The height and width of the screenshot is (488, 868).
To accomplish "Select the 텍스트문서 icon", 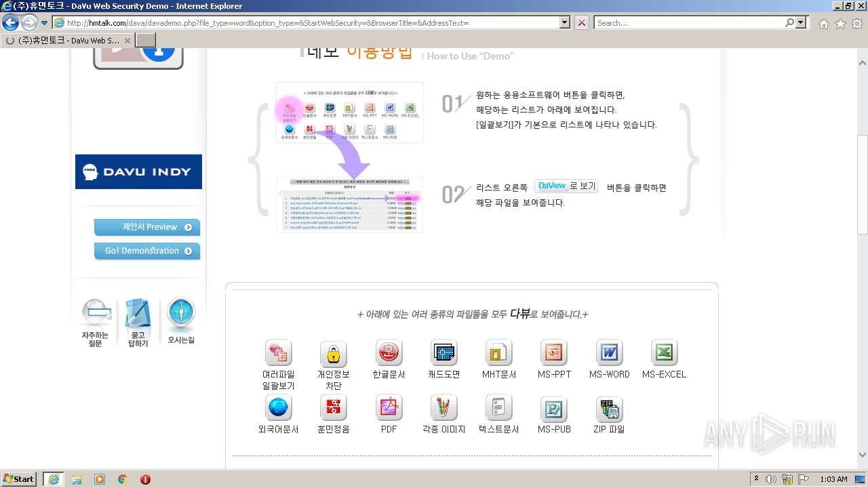I will tap(499, 408).
